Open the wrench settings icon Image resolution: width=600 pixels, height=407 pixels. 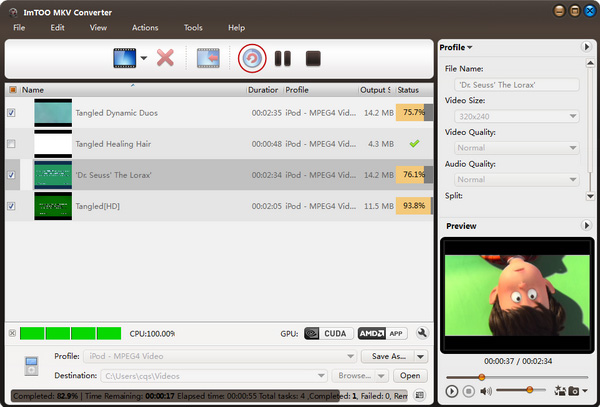[422, 333]
